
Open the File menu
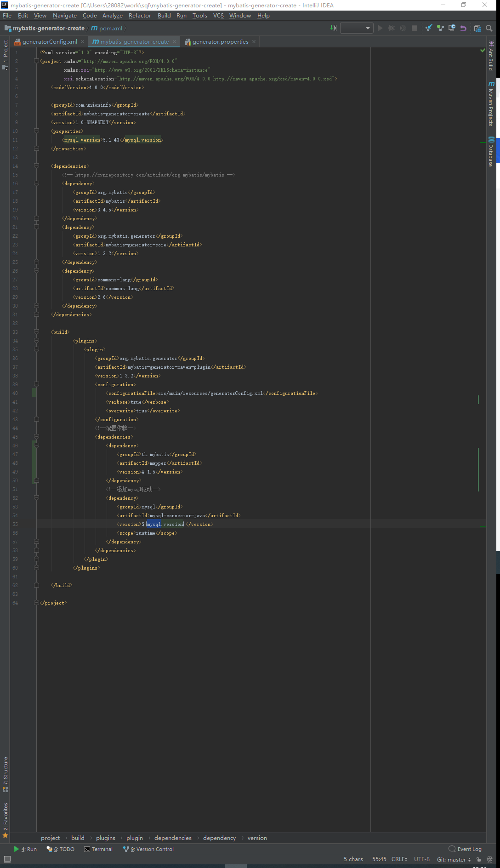coord(7,15)
